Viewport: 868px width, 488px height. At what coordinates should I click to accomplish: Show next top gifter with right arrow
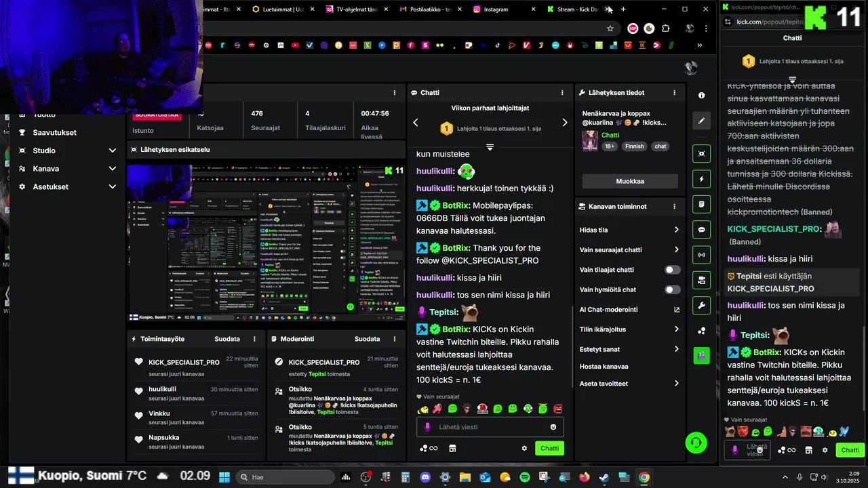coord(564,123)
